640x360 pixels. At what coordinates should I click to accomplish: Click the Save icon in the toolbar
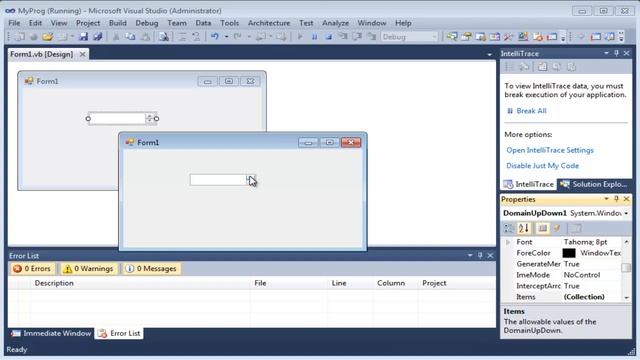coord(84,37)
